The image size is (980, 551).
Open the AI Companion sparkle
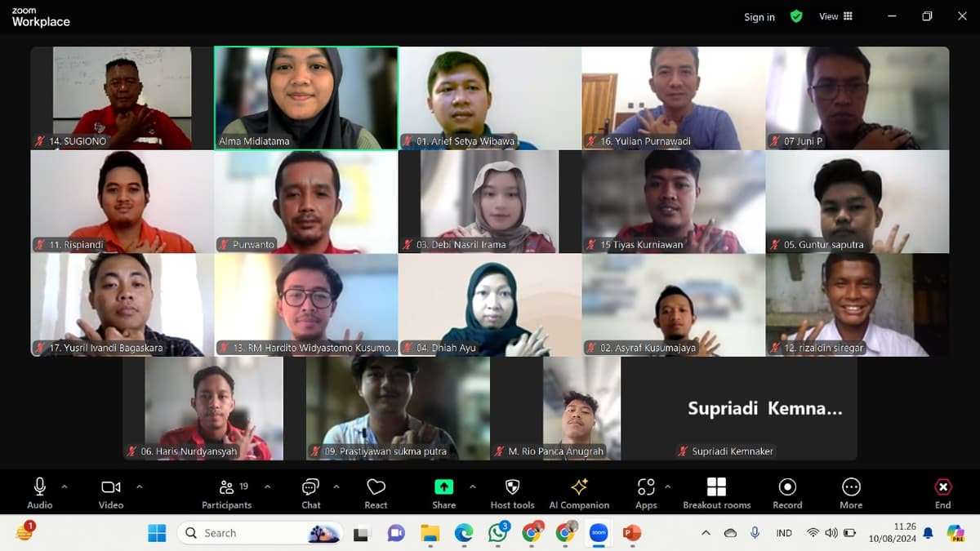tap(579, 493)
